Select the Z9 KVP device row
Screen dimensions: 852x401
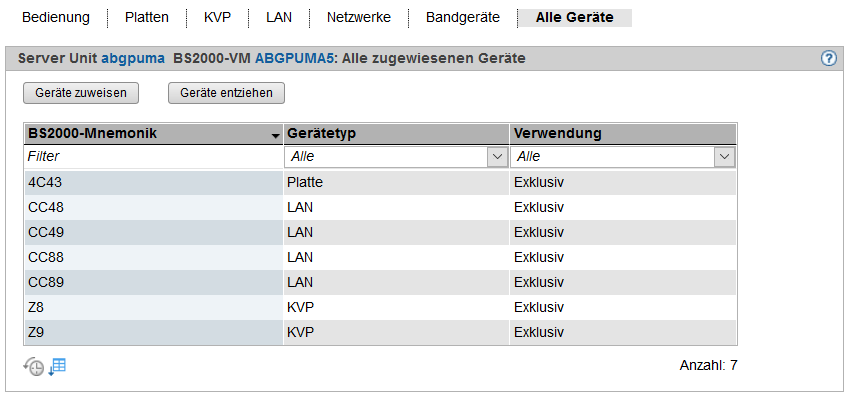(380, 332)
